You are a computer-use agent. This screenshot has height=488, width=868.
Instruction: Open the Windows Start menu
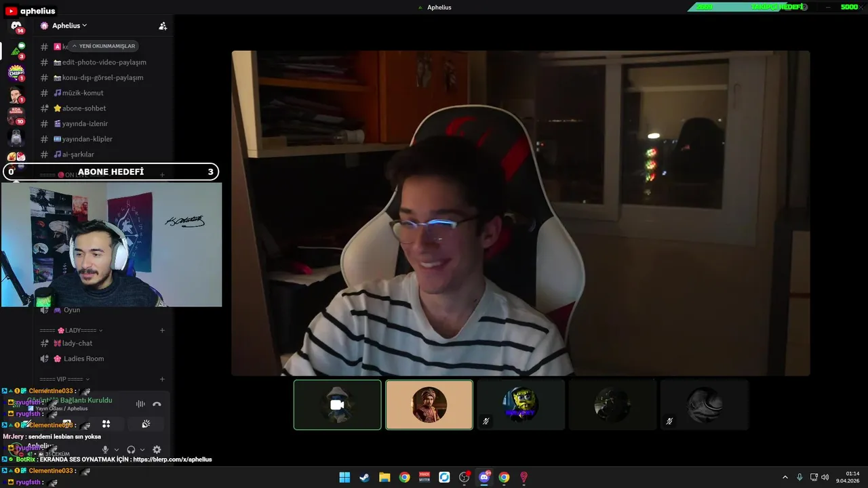[344, 477]
